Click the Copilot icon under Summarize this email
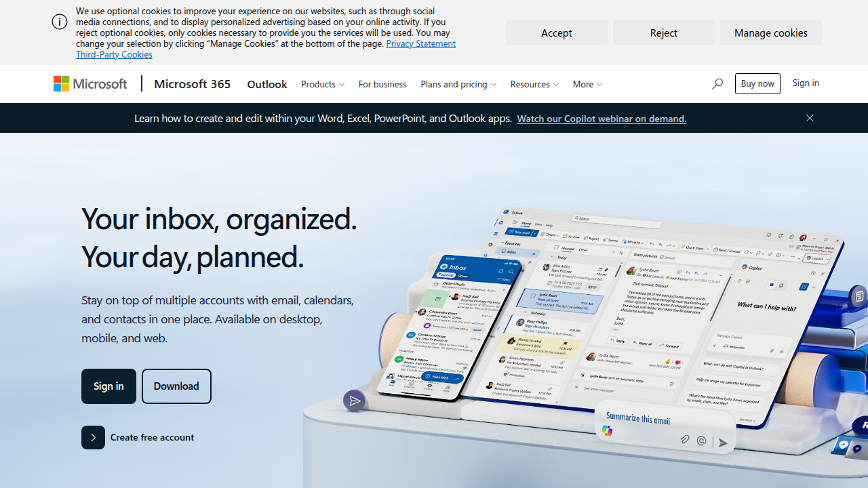 [x=607, y=430]
